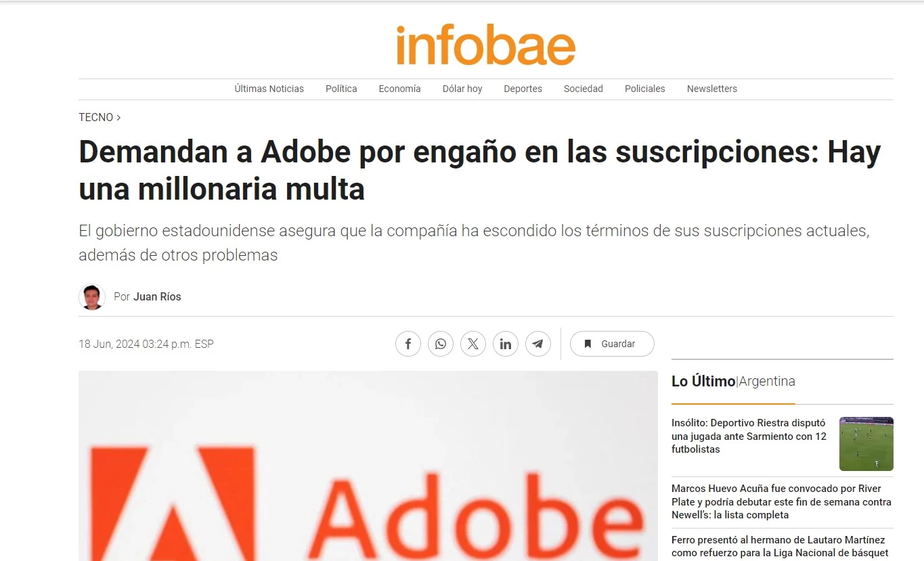924x561 pixels.
Task: Open Deportes section
Action: tap(523, 89)
